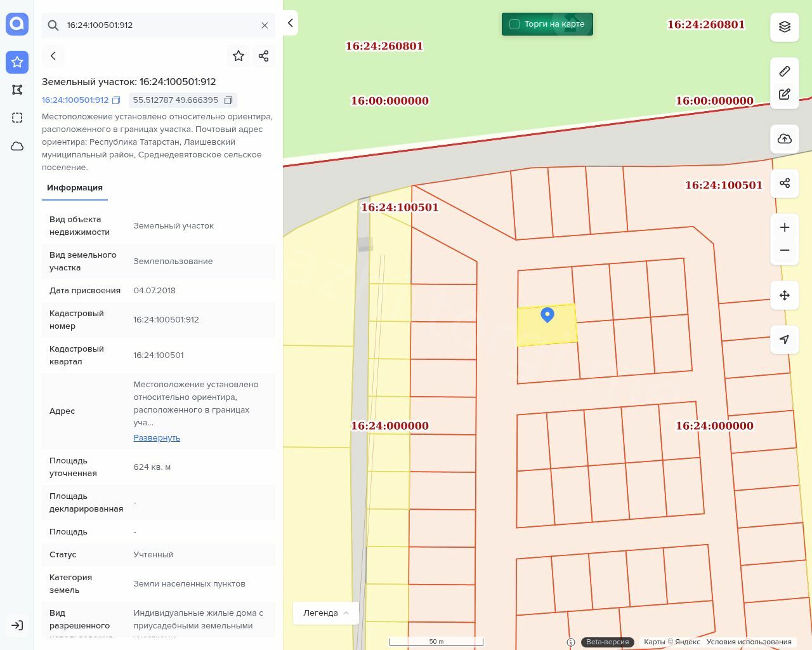Zoom out on the map

point(785,251)
